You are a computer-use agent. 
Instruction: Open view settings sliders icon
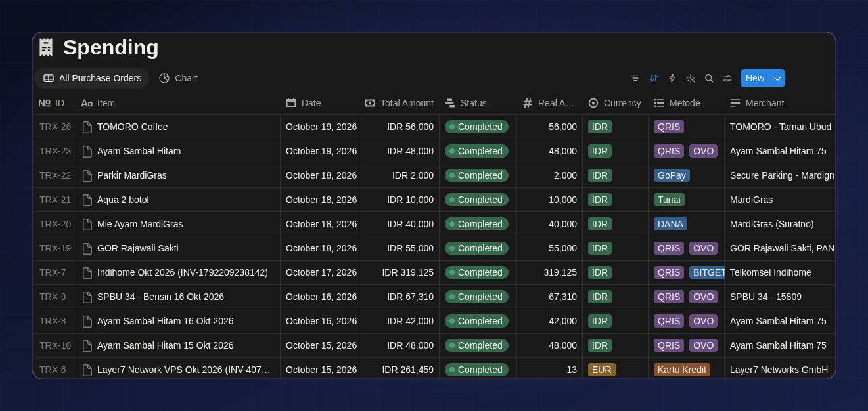[x=727, y=78]
